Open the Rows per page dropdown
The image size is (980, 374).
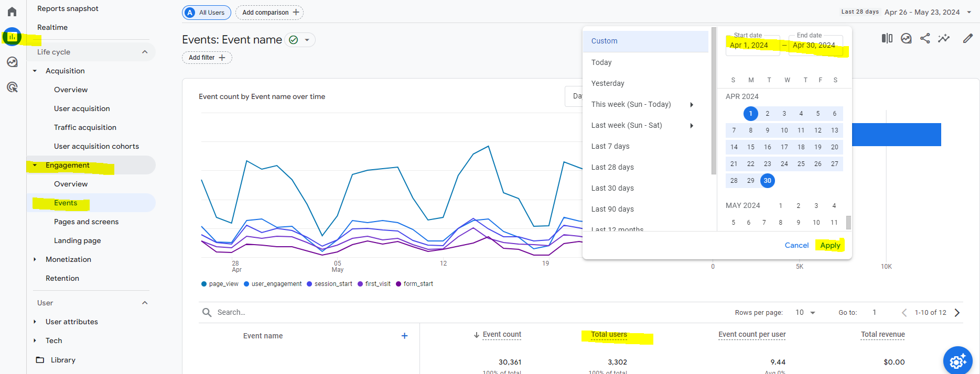[805, 313]
